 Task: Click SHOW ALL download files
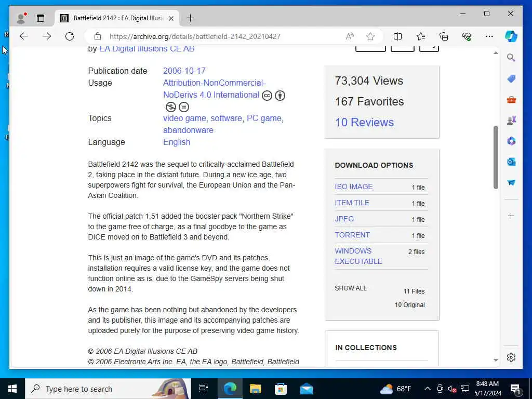point(351,288)
